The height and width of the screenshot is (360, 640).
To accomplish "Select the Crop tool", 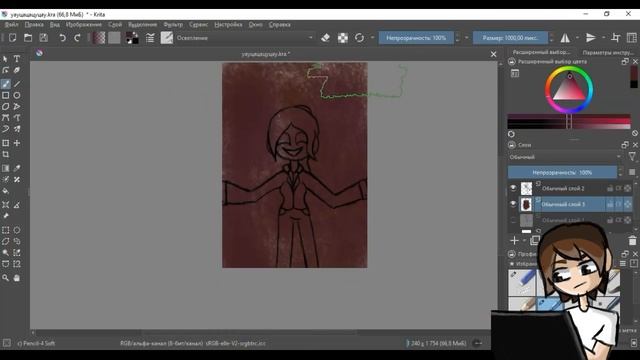I will pos(6,154).
